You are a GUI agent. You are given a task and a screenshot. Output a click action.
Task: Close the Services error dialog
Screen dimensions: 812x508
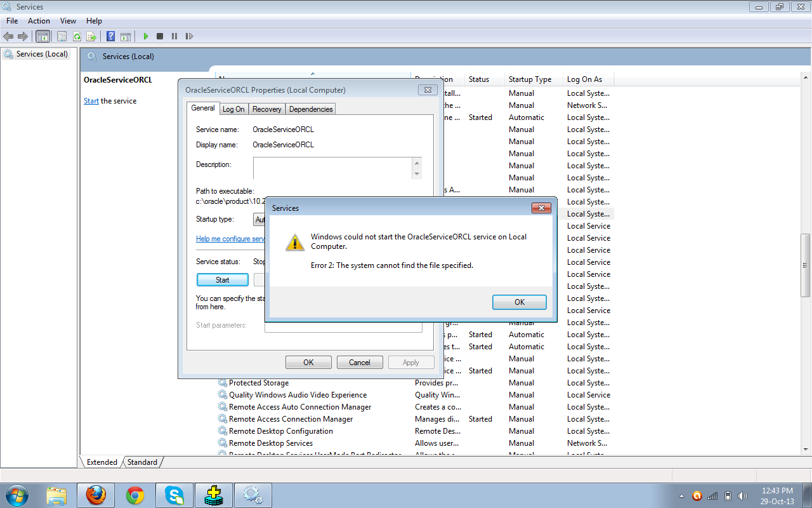541,208
